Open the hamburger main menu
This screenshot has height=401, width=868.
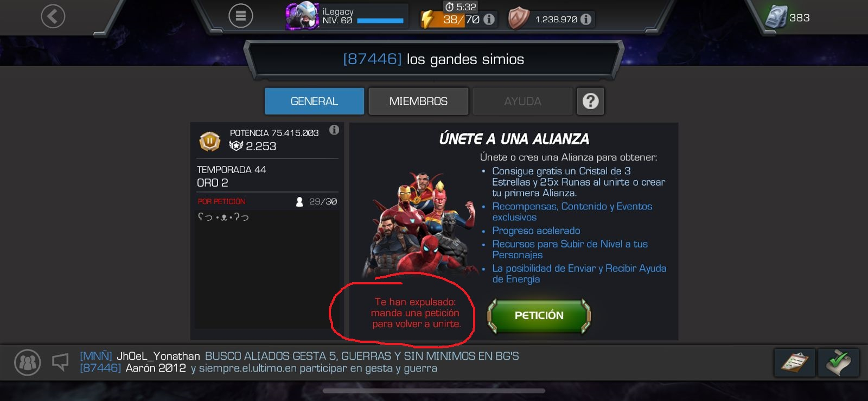coord(241,16)
